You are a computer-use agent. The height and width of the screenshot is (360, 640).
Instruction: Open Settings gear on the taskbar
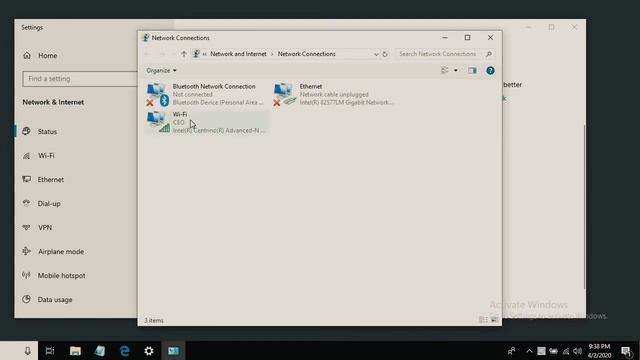pyautogui.click(x=149, y=351)
